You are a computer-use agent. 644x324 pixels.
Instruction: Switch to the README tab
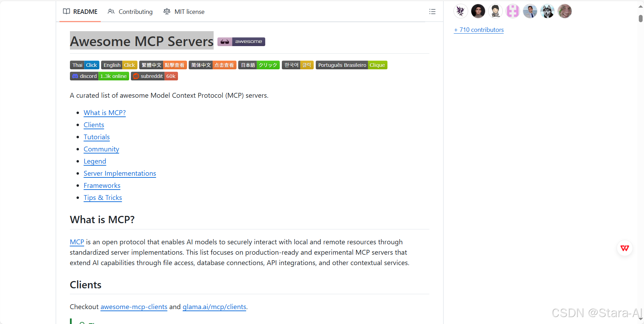pos(80,11)
